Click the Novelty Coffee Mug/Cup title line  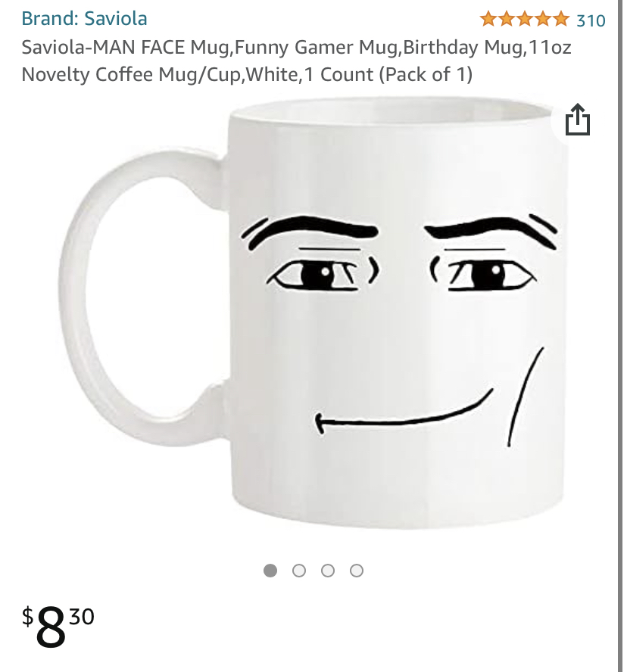[x=247, y=75]
